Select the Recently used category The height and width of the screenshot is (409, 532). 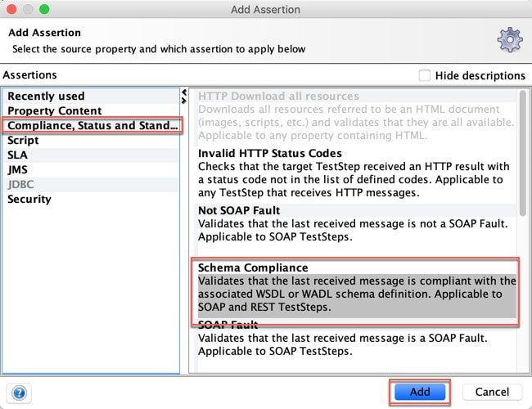91,96
